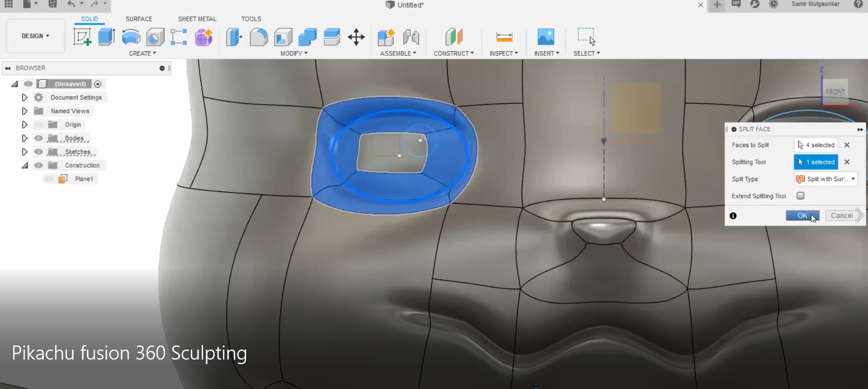Click the Insert image icon
Screen dimensions: 868x389
click(x=546, y=37)
